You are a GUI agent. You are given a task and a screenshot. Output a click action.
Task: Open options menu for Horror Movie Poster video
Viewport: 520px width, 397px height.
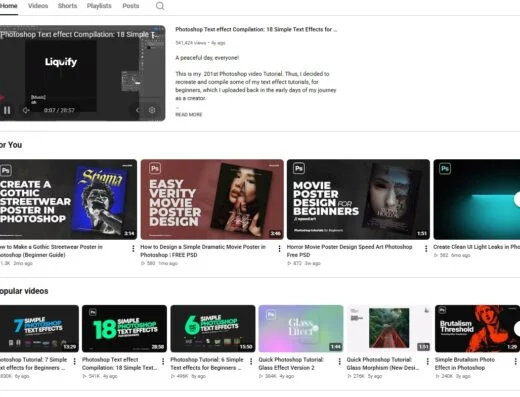[426, 248]
